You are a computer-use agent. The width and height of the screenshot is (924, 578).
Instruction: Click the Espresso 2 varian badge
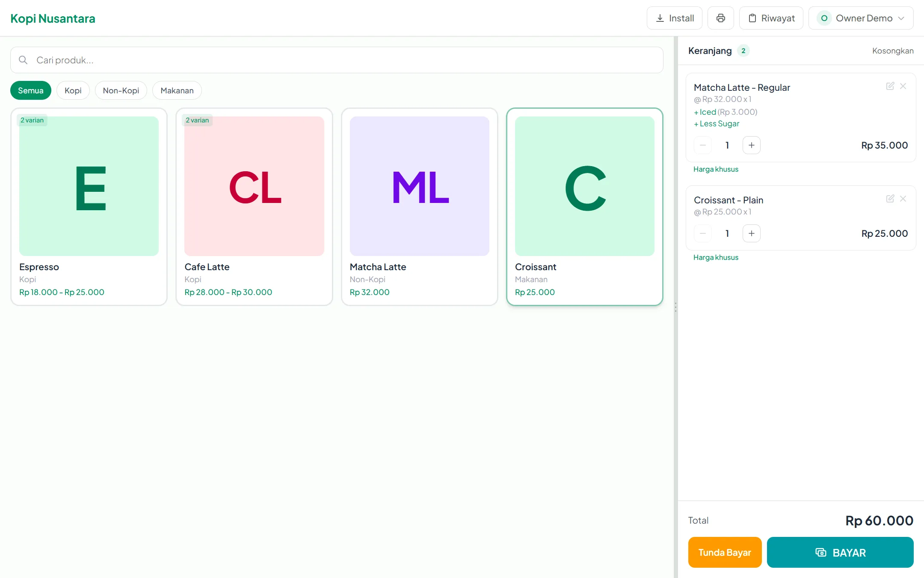32,120
